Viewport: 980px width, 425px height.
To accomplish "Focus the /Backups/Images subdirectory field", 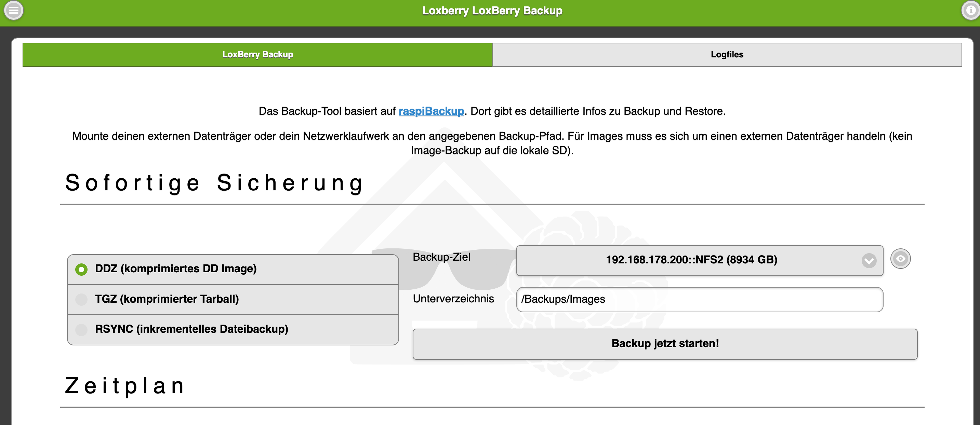I will [x=699, y=300].
